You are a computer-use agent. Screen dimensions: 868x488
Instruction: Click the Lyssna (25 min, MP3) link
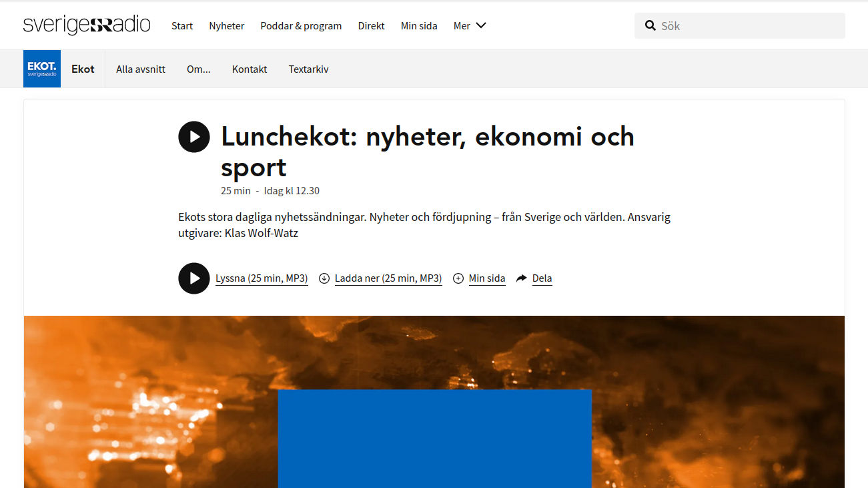tap(262, 278)
